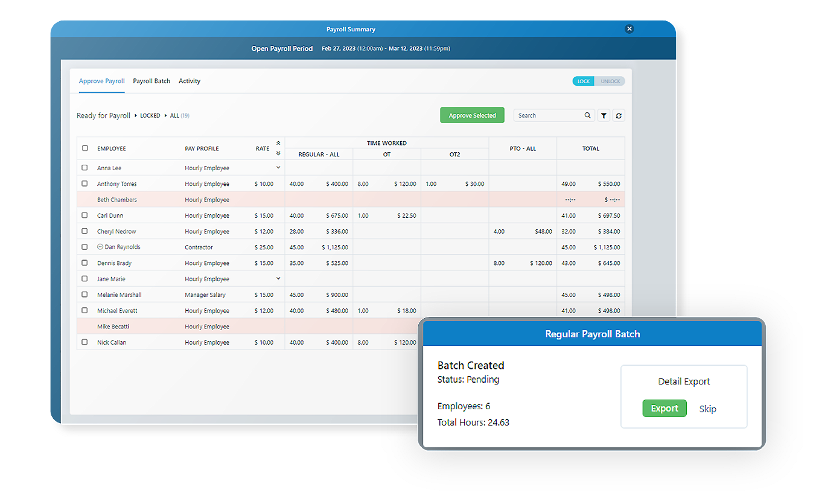Image resolution: width=816 pixels, height=504 pixels.
Task: Close the Payroll Summary dialog
Action: click(630, 28)
